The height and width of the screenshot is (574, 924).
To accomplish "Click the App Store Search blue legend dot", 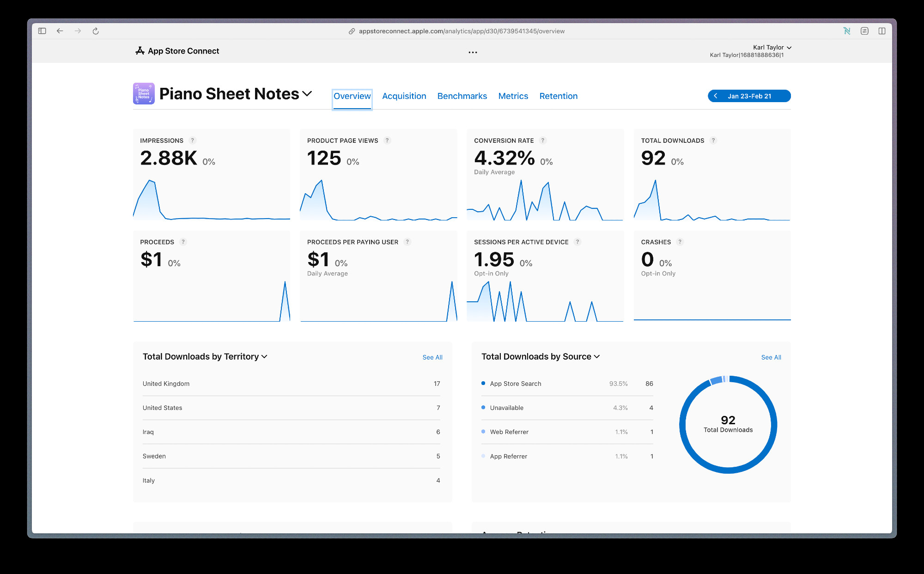I will (483, 383).
